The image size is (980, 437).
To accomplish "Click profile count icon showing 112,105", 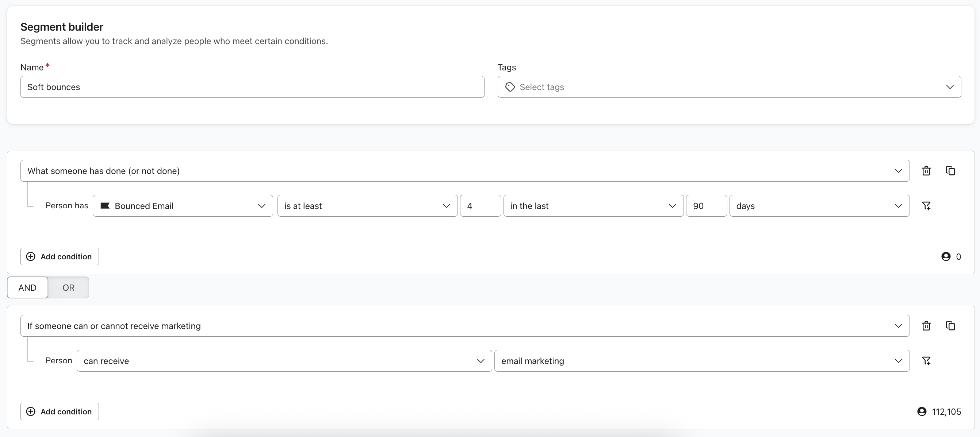I will 922,411.
